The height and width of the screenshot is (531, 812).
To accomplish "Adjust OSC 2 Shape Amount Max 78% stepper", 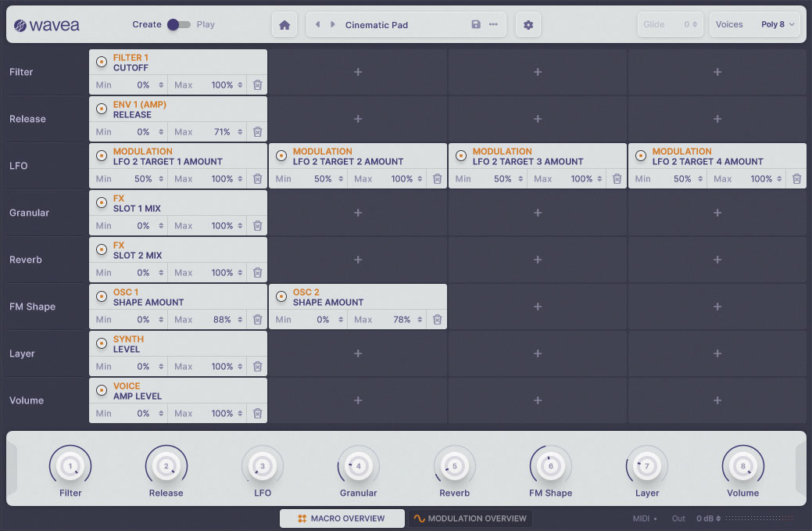I will click(x=420, y=320).
